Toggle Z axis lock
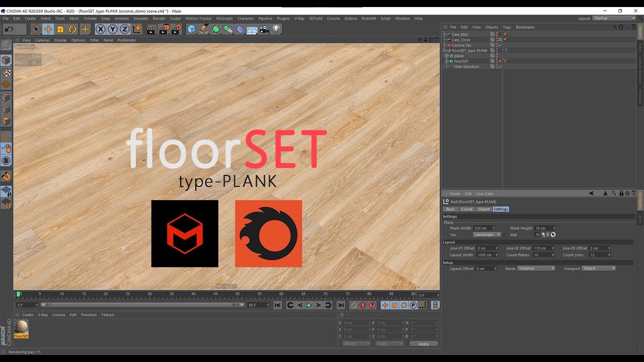644x362 pixels. point(125,29)
